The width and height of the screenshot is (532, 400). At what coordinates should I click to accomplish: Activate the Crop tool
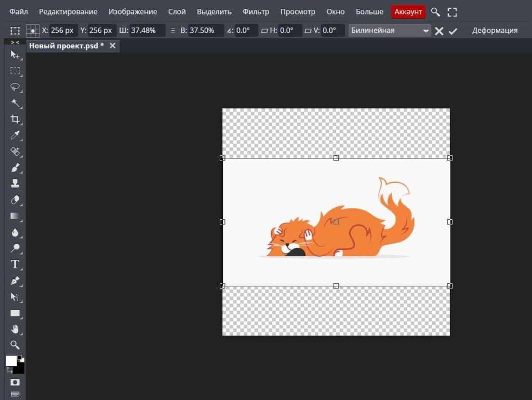(15, 119)
